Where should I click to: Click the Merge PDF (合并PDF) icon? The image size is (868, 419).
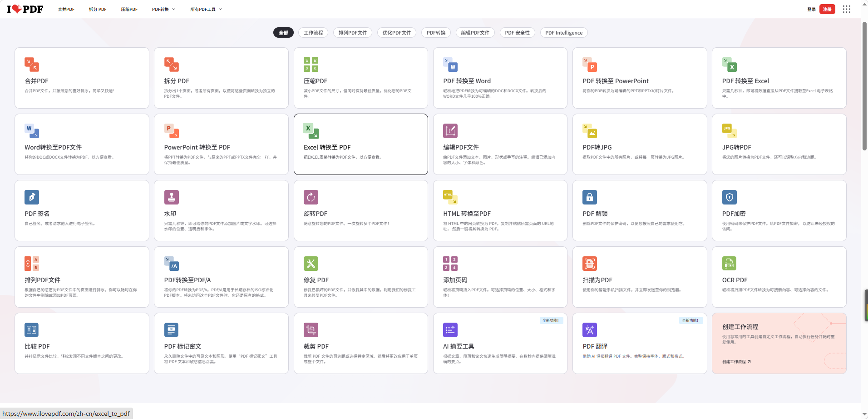32,65
